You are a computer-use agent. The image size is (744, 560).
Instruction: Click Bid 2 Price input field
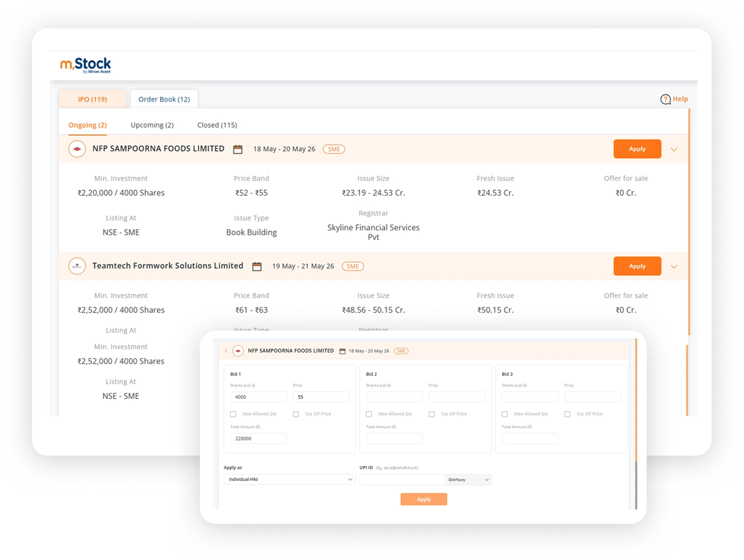pyautogui.click(x=457, y=397)
